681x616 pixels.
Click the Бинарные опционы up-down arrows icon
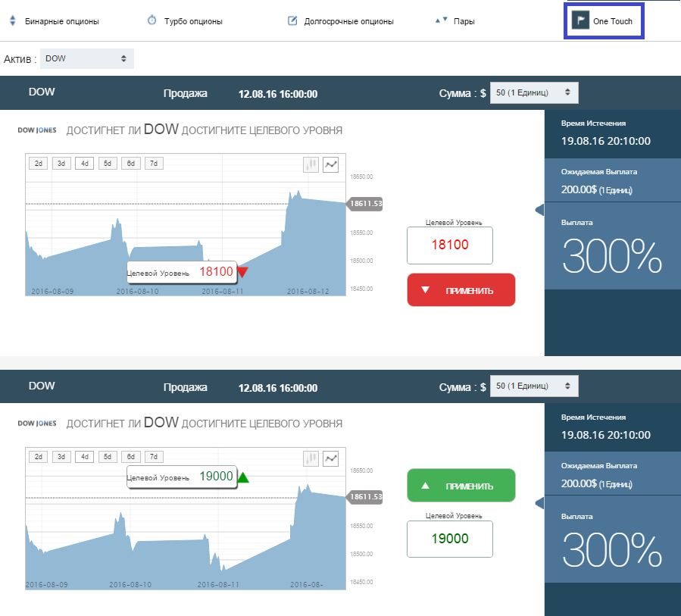13,20
